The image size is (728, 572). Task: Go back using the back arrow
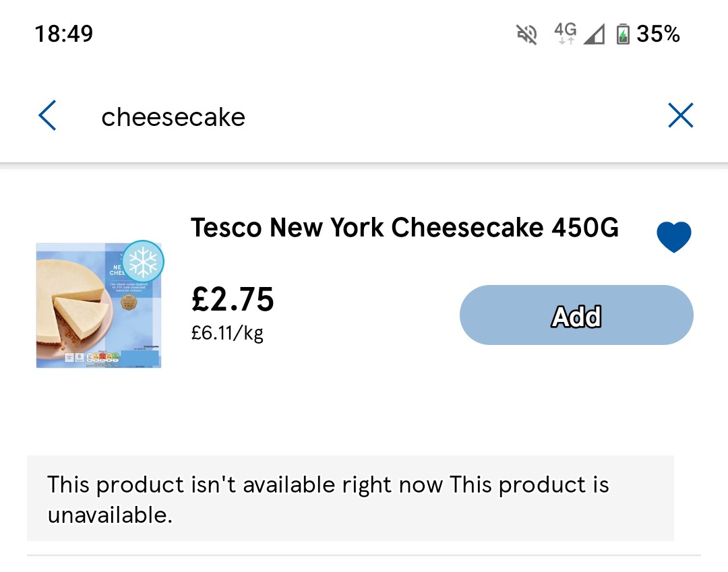click(47, 116)
